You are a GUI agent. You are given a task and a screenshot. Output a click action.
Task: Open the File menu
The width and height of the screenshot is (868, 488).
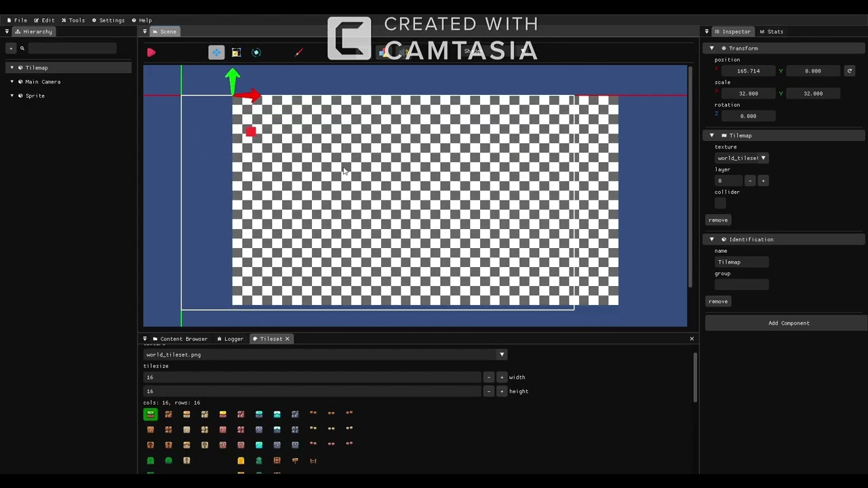(17, 20)
